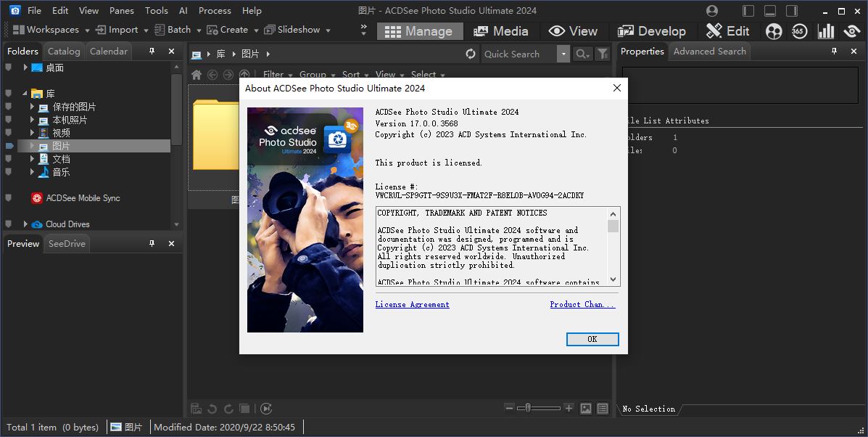
Task: Click the zoom out minus button
Action: click(509, 408)
